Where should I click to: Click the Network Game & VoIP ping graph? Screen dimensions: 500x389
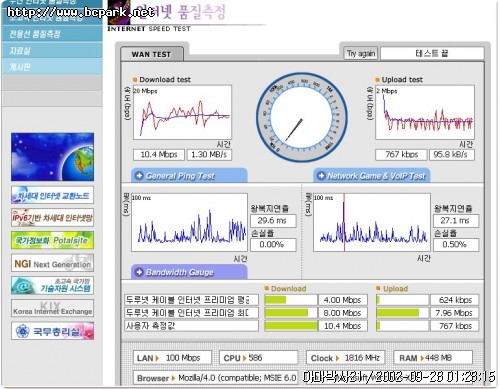pyautogui.click(x=372, y=222)
